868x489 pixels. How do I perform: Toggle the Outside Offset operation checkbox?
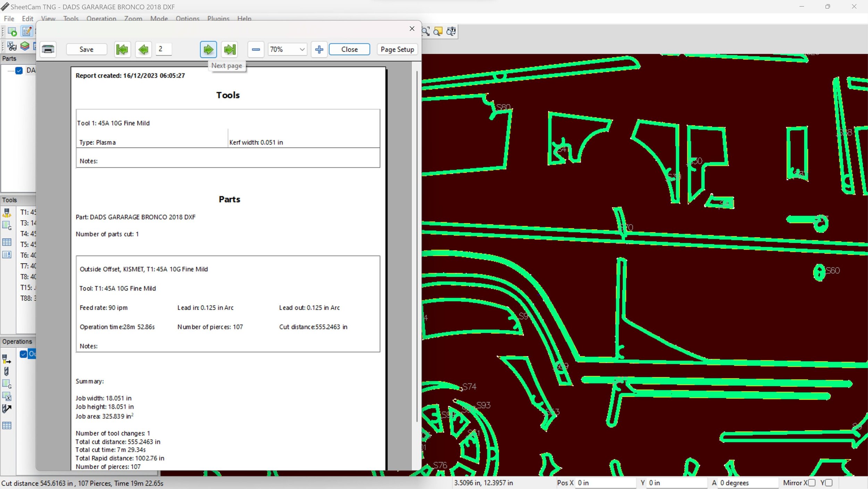(x=23, y=354)
